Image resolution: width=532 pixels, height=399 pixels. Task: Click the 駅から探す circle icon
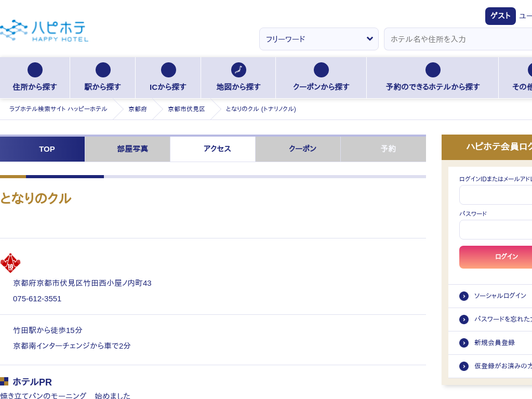point(103,70)
